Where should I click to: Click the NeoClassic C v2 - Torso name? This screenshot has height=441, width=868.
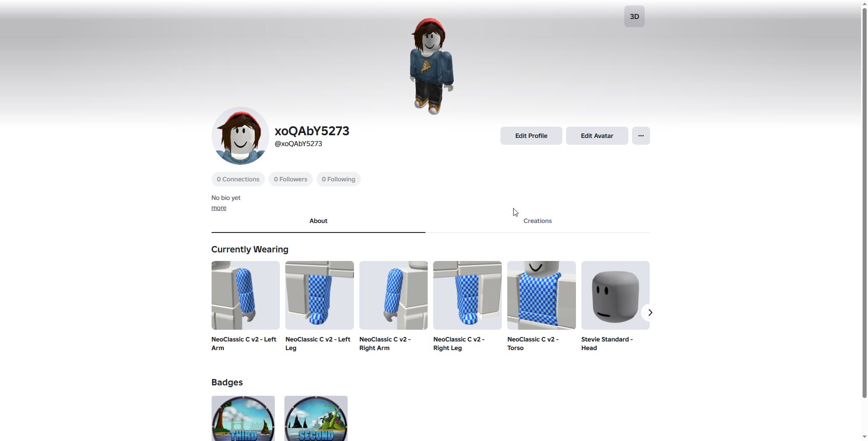(533, 344)
